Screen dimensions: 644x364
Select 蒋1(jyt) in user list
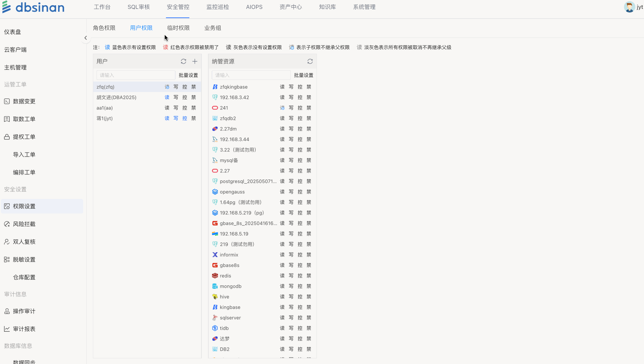click(x=105, y=118)
